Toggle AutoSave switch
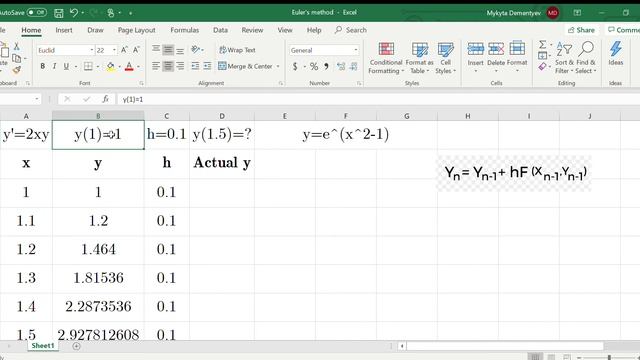 (x=37, y=13)
